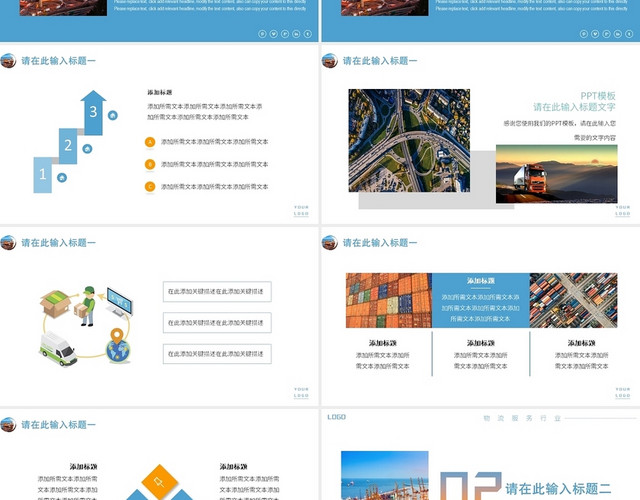Click the title '请在此输入标题一' on the highway photo slide
The image size is (640, 500).
tap(380, 61)
